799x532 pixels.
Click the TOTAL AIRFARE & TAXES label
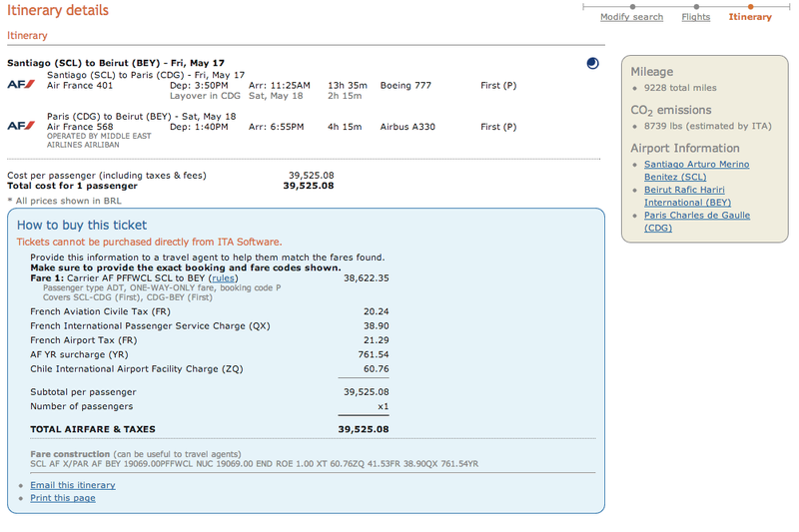click(93, 429)
